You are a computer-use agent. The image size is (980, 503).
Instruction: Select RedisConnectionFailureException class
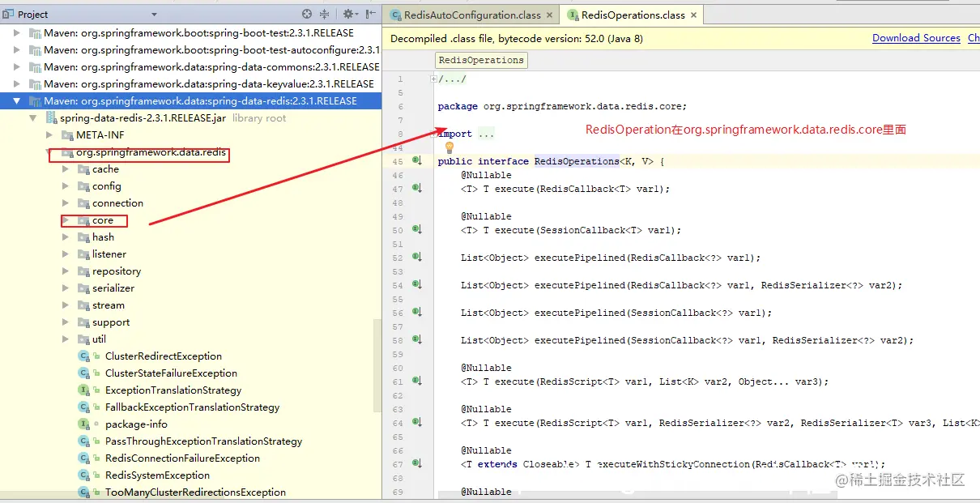183,458
